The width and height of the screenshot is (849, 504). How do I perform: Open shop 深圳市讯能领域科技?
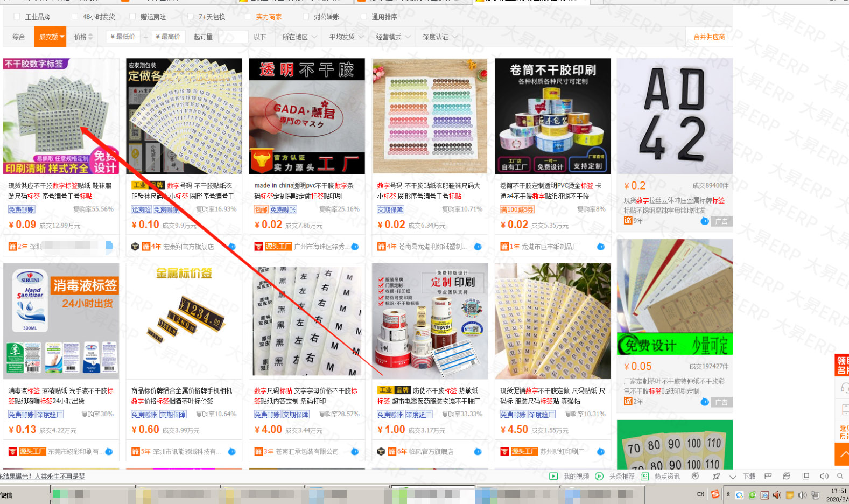point(186,452)
